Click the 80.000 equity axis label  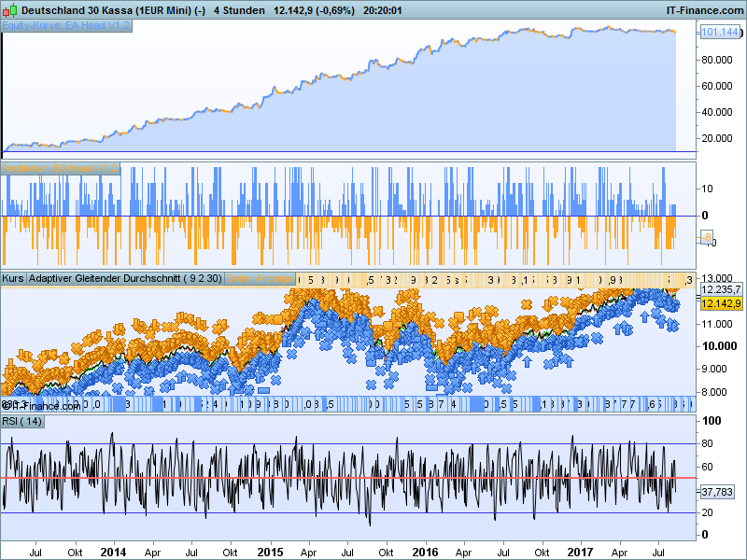(x=717, y=60)
